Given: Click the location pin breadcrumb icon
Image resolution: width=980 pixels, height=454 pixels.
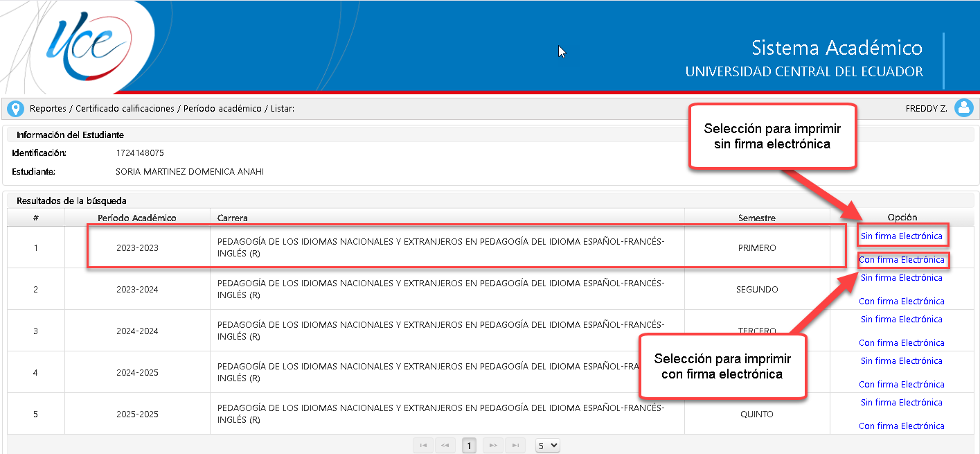Looking at the screenshot, I should (x=16, y=109).
